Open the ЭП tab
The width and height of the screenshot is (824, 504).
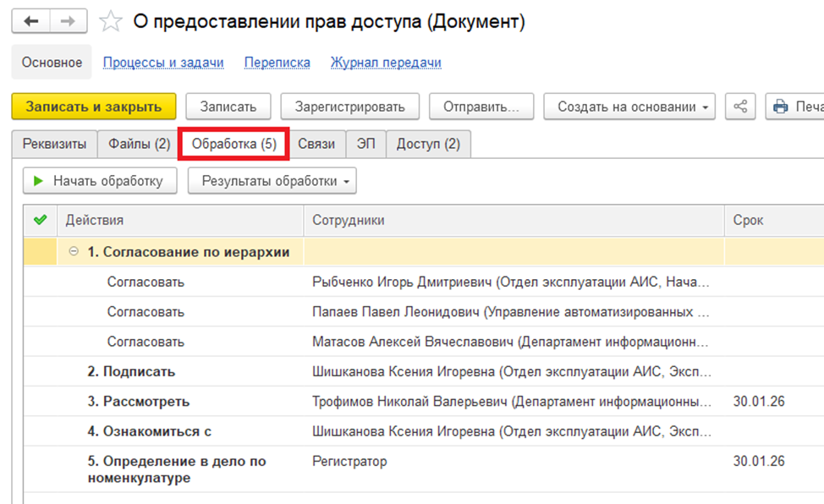click(x=365, y=144)
